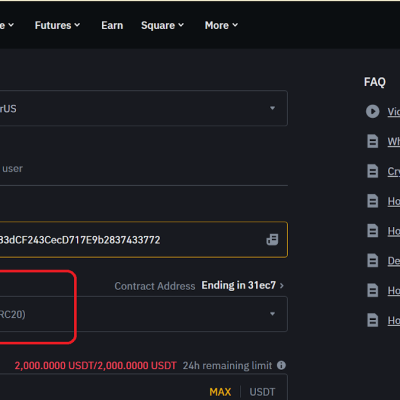Select the 'user' tab option
Viewport: 400px width, 400px height.
point(13,169)
